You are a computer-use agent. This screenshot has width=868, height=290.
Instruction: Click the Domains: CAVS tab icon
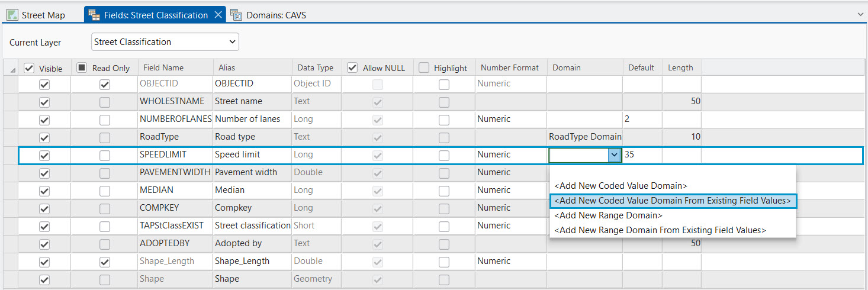pos(237,15)
